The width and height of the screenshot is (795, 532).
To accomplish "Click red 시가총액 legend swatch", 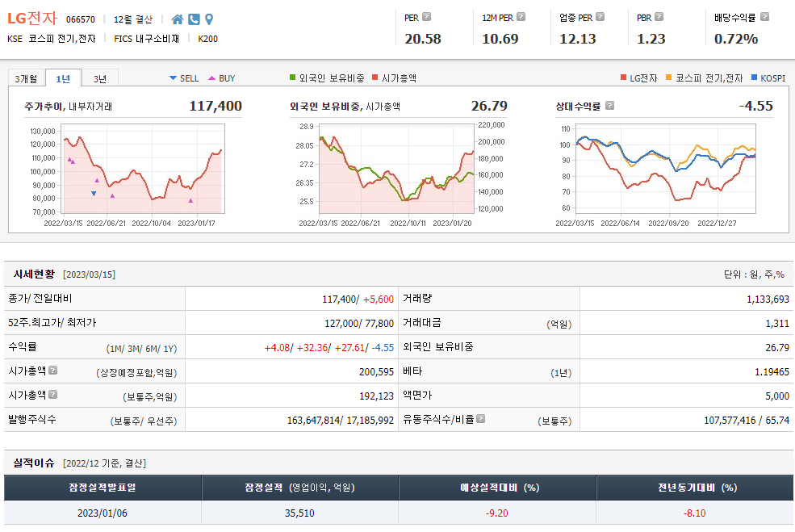I will (x=375, y=77).
